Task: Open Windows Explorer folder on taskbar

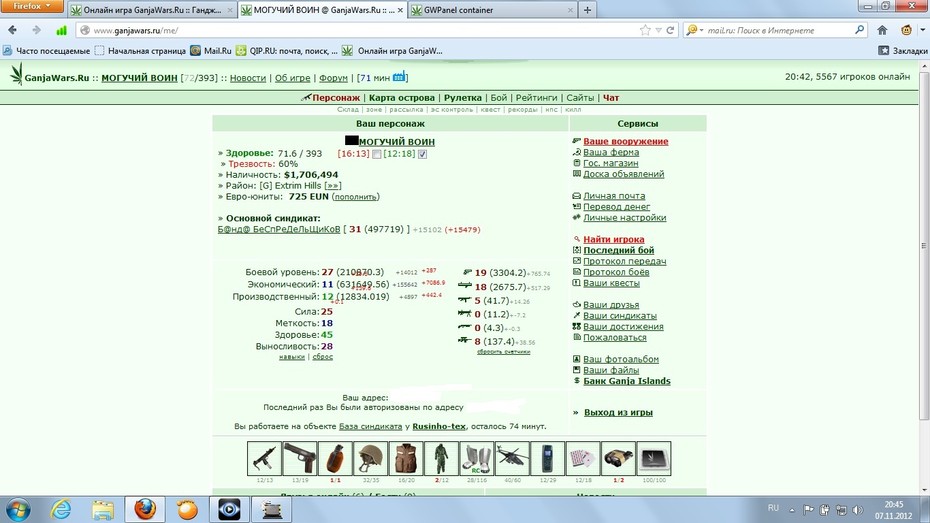Action: click(103, 509)
